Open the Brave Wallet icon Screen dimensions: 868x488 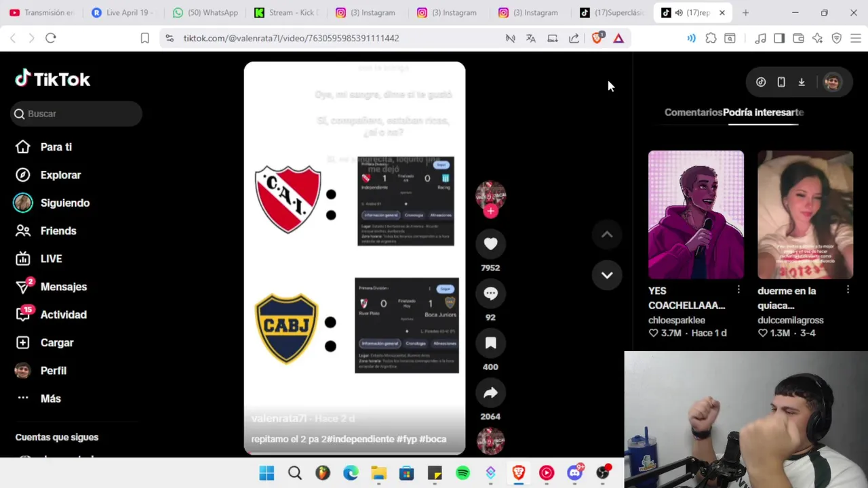pyautogui.click(x=798, y=38)
